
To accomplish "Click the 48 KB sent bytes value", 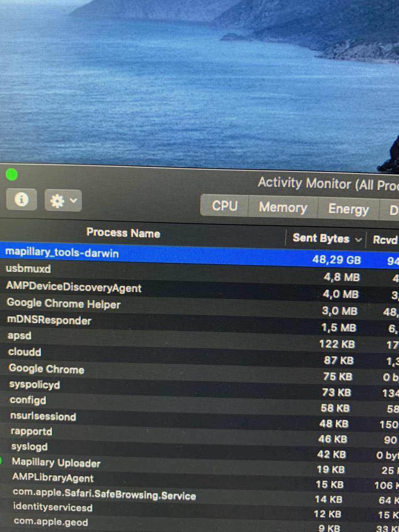I will pyautogui.click(x=334, y=424).
